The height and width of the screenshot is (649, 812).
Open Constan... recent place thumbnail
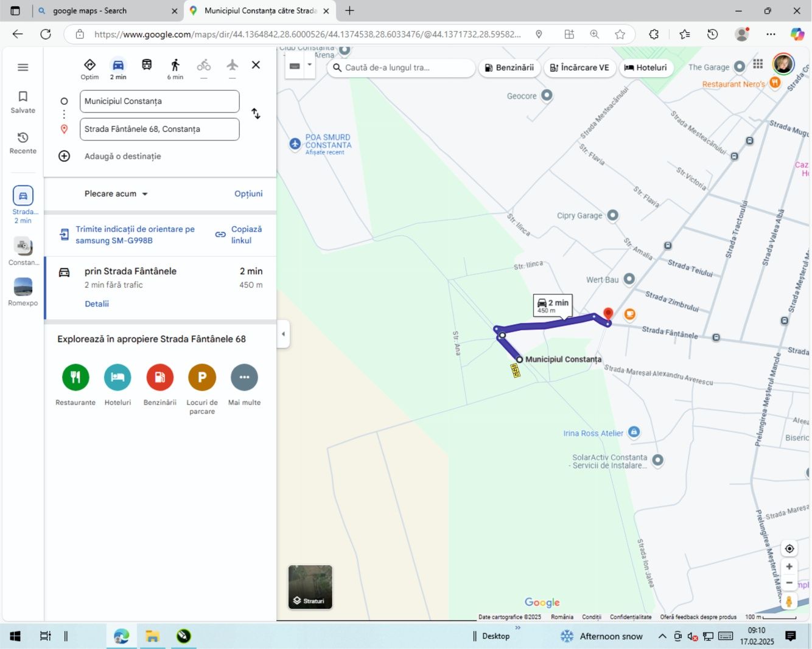click(23, 251)
